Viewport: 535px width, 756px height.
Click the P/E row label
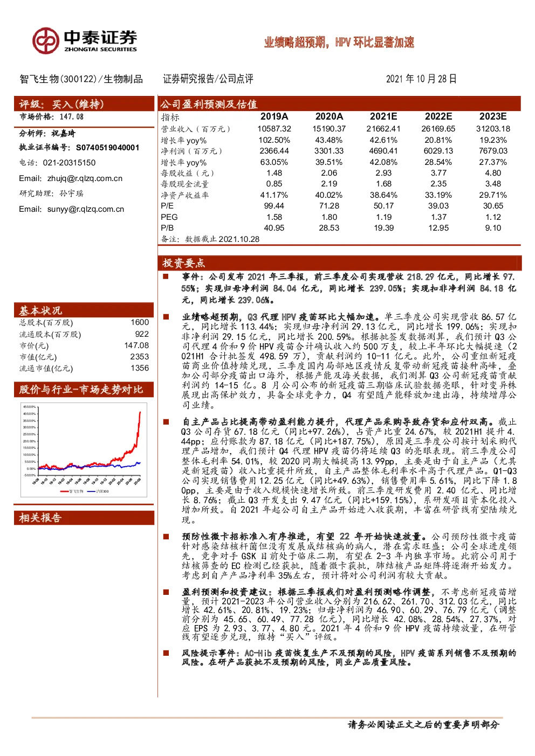click(x=167, y=206)
